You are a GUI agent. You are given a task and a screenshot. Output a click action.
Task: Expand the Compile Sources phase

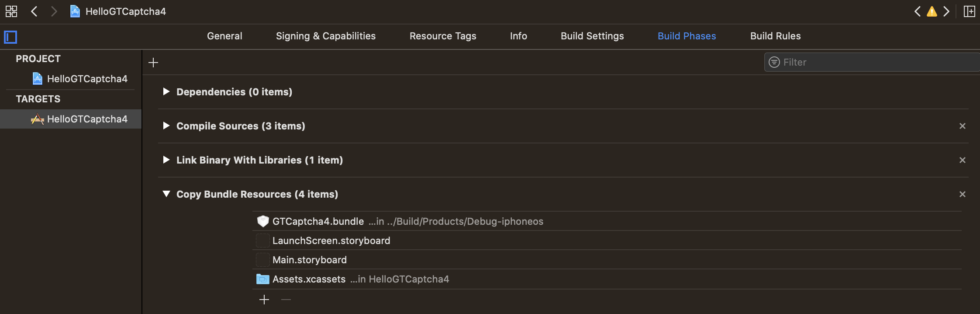[x=166, y=126]
